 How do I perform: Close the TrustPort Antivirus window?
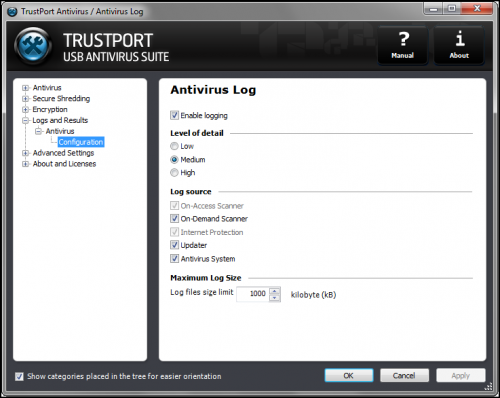pos(477,9)
